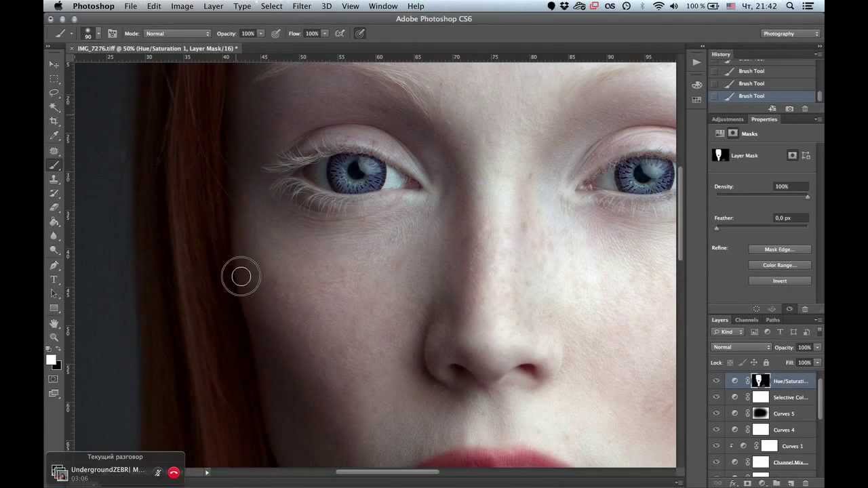Open the brush Mode dropdown
The width and height of the screenshot is (868, 488).
177,33
